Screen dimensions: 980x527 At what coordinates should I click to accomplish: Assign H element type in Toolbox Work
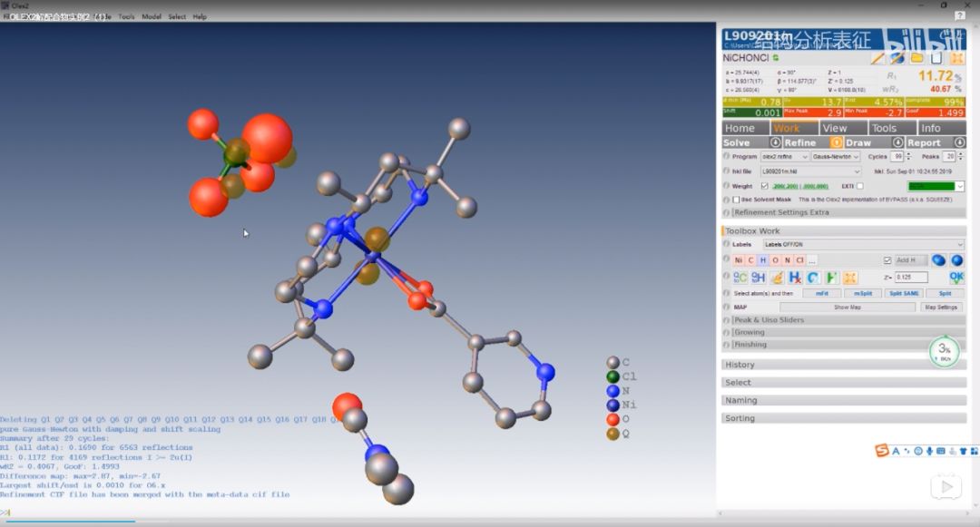click(763, 260)
